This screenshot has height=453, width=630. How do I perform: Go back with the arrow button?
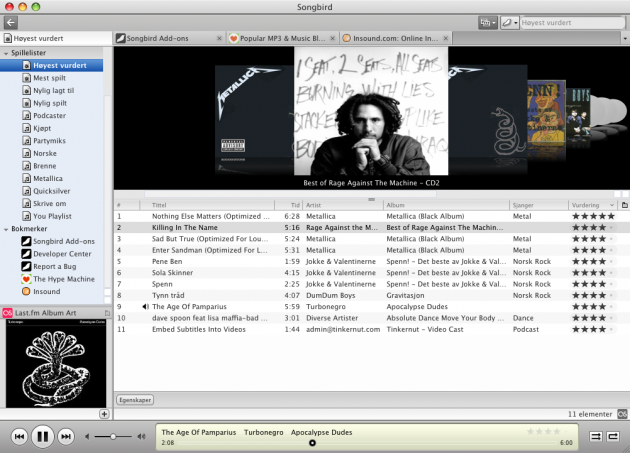(x=11, y=23)
